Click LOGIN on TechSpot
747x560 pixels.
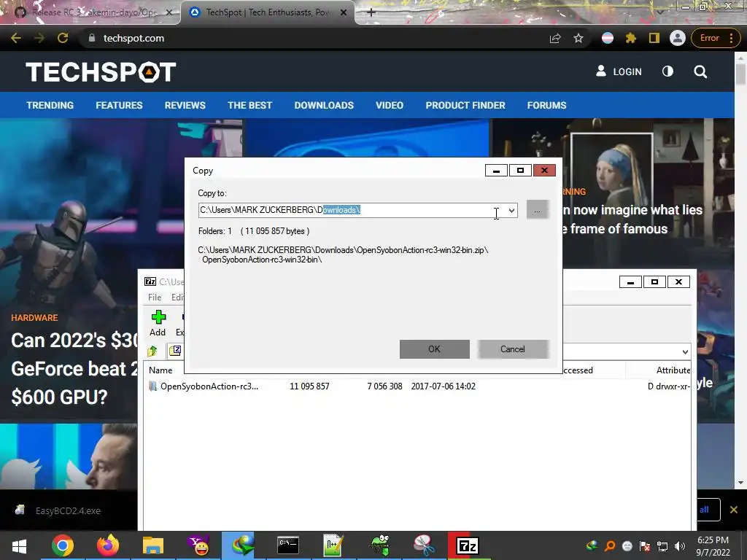tap(619, 71)
